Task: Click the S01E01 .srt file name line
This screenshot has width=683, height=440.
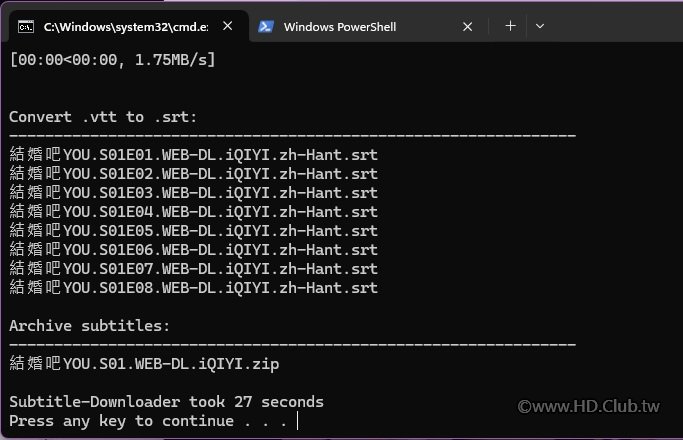Action: pyautogui.click(x=193, y=155)
